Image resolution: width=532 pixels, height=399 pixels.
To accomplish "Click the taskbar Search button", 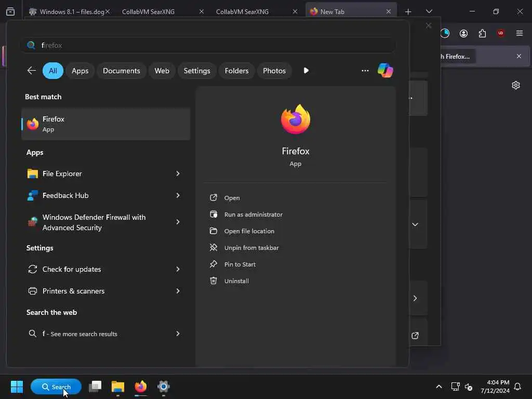I will 56,387.
